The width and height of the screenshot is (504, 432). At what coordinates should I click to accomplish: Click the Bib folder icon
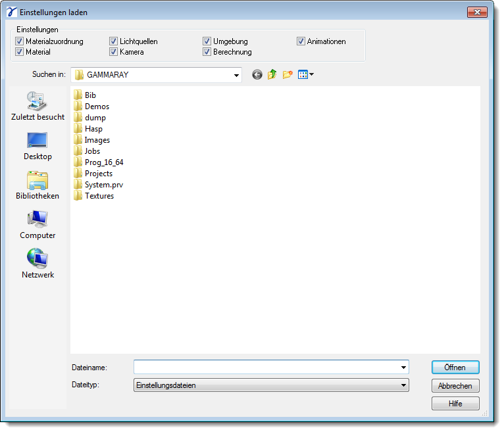pyautogui.click(x=78, y=95)
